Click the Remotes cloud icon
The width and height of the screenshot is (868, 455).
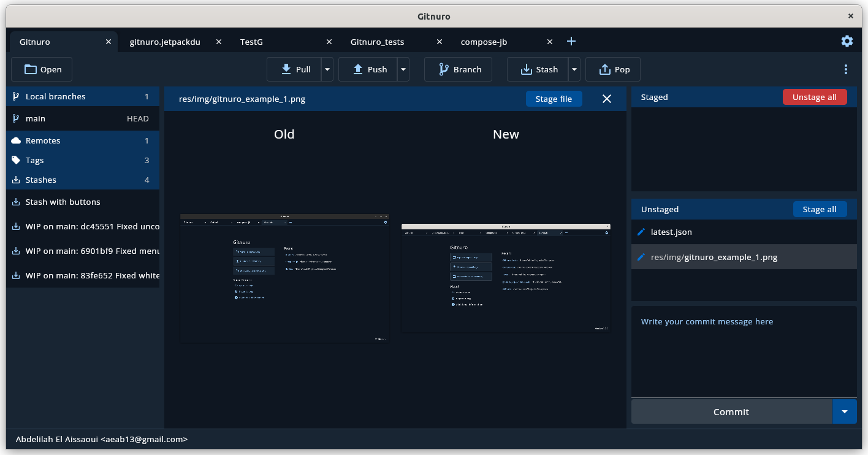pyautogui.click(x=16, y=140)
